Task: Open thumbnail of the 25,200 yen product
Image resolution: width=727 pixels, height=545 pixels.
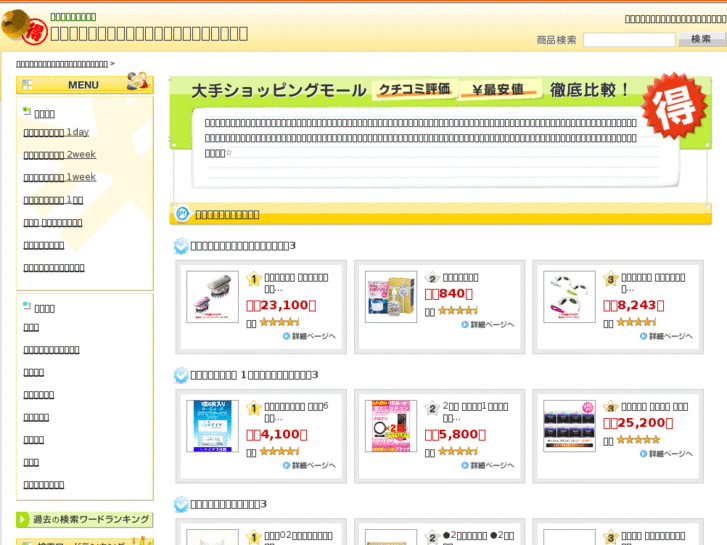Action: [x=569, y=426]
